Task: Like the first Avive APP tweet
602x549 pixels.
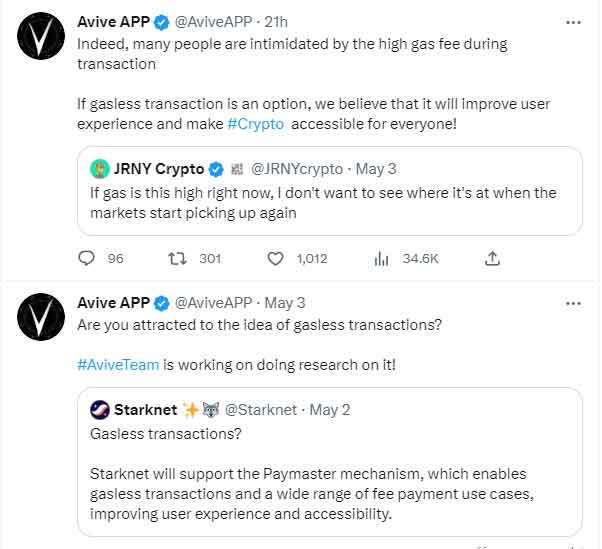Action: (x=276, y=258)
